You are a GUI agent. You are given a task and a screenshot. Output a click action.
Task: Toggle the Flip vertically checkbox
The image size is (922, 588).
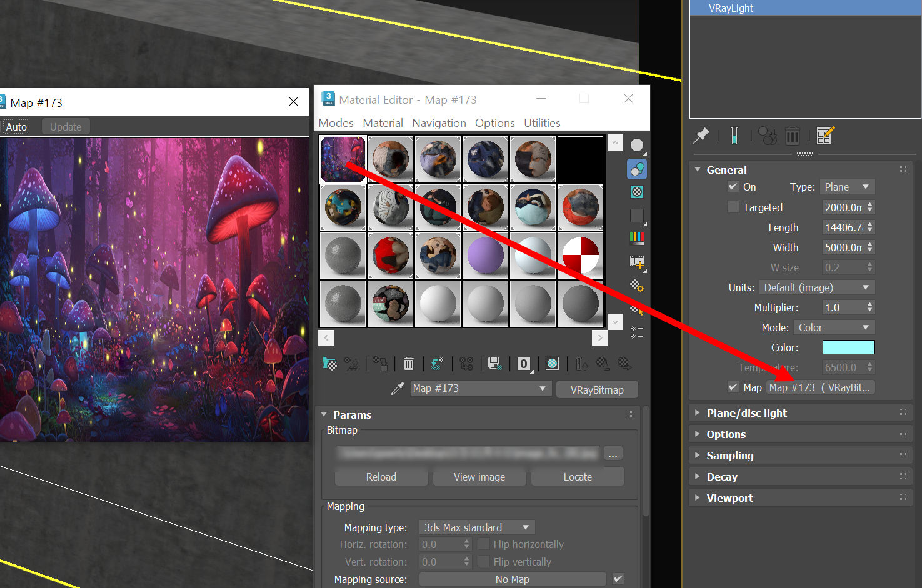click(x=483, y=562)
